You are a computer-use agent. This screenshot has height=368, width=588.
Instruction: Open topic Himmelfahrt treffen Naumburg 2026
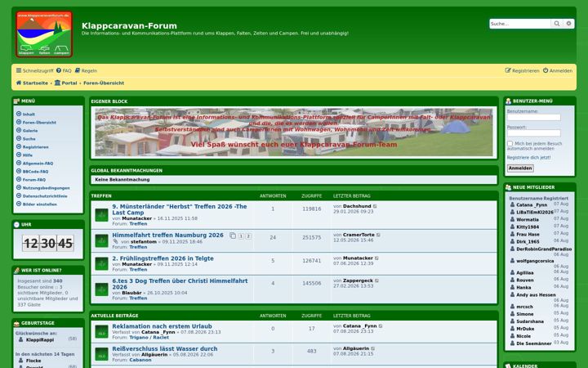point(167,235)
